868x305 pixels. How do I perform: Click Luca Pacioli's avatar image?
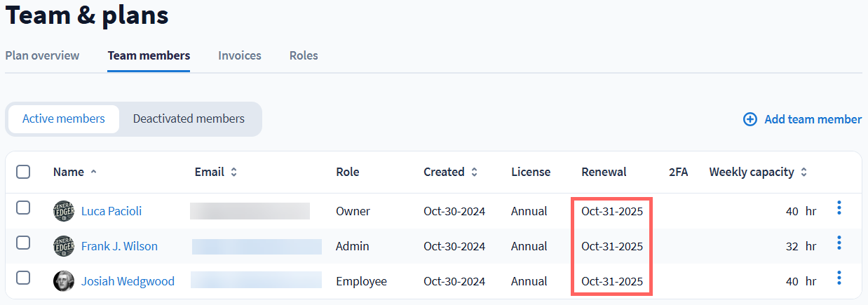tap(64, 211)
